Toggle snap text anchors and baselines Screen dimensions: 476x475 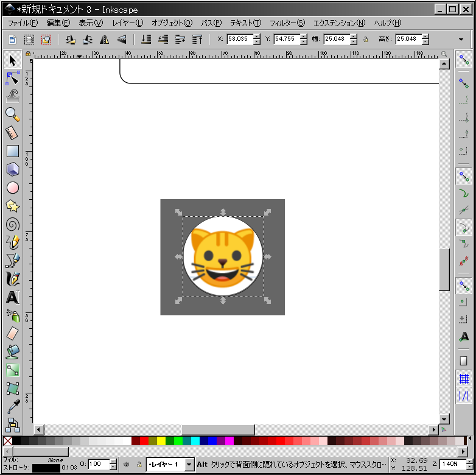pos(464,337)
